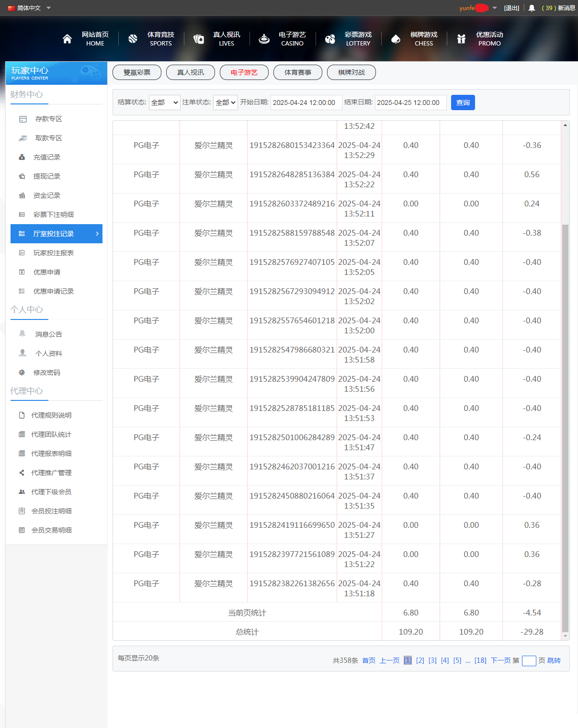This screenshot has width=578, height=728.
Task: Open the 结算状态 dropdown
Action: pos(164,102)
